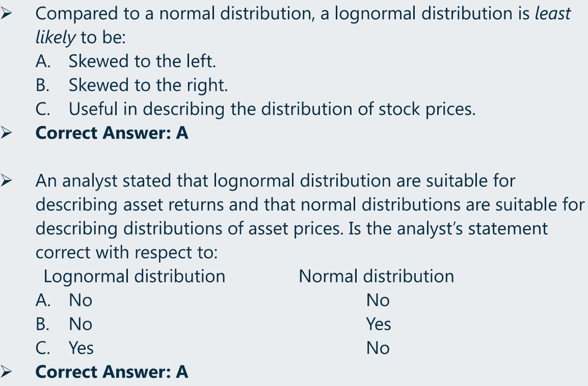Choose option C about stock prices

pos(272,109)
